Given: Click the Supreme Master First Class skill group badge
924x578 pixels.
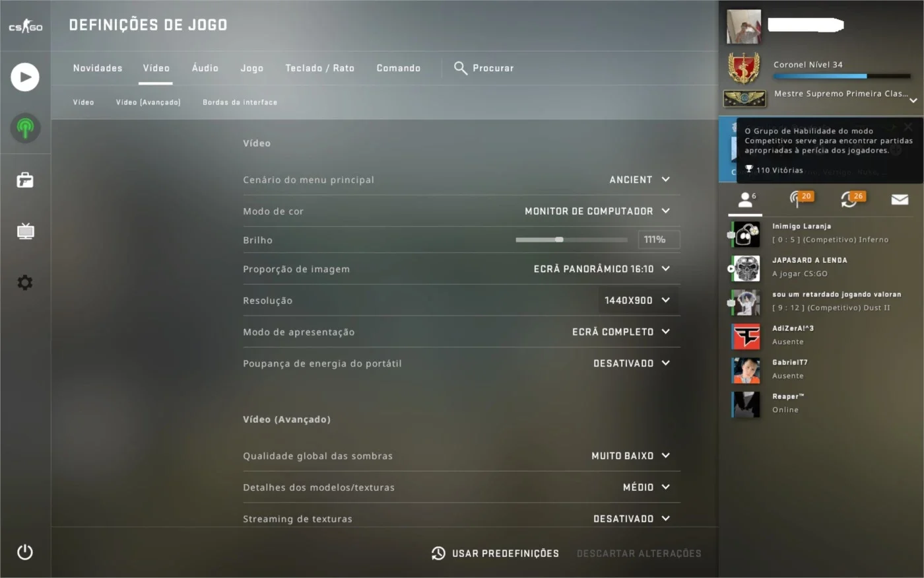Looking at the screenshot, I should tap(744, 98).
